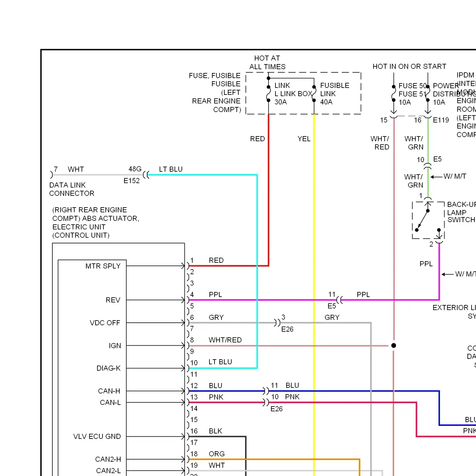Click the RED label at pin 1
476x476 pixels.
(x=216, y=260)
